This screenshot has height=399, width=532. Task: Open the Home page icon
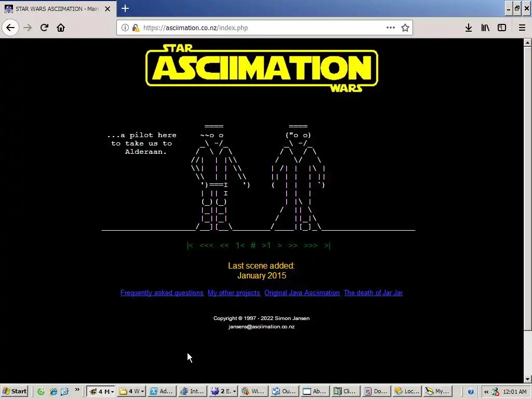[61, 28]
